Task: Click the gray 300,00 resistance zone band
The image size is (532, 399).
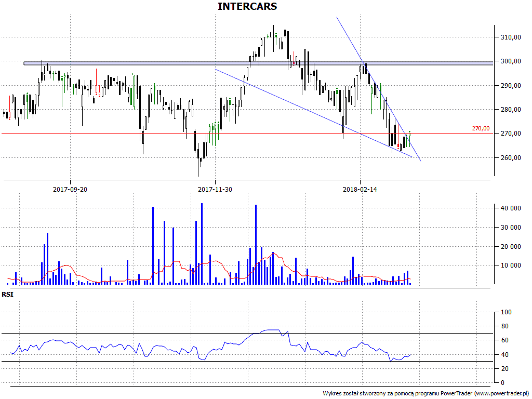Action: (x=258, y=63)
